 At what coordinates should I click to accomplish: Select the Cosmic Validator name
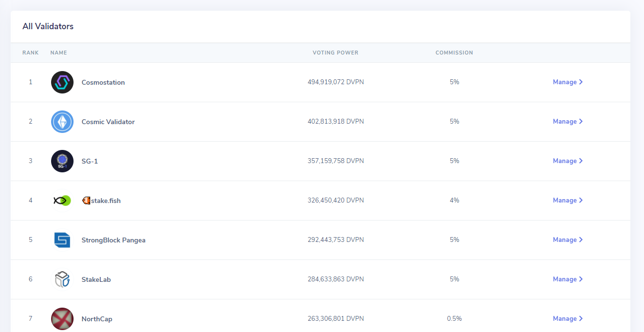(108, 122)
